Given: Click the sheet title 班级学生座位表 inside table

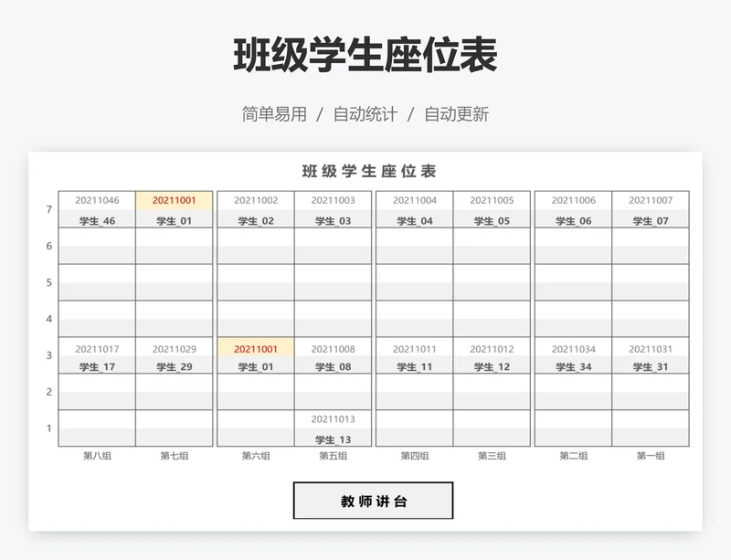Looking at the screenshot, I should point(369,171).
